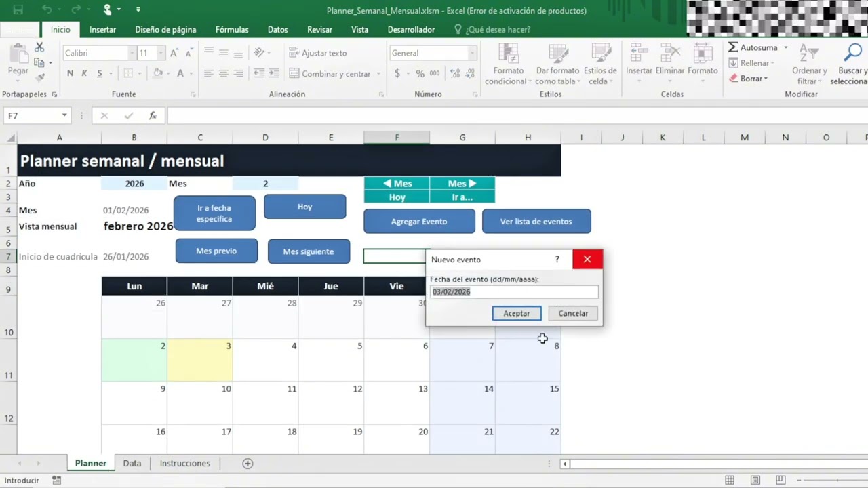Click the Borrar eraser icon
868x488 pixels.
coord(733,78)
